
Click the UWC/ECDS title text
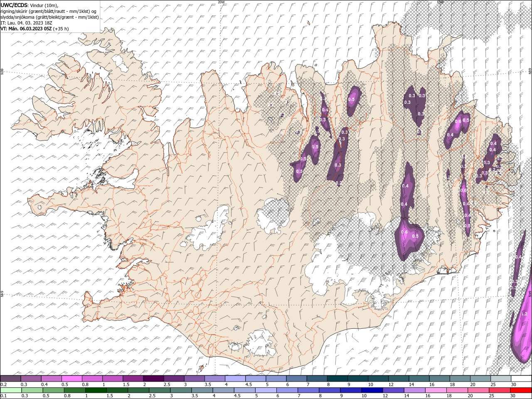[14, 5]
